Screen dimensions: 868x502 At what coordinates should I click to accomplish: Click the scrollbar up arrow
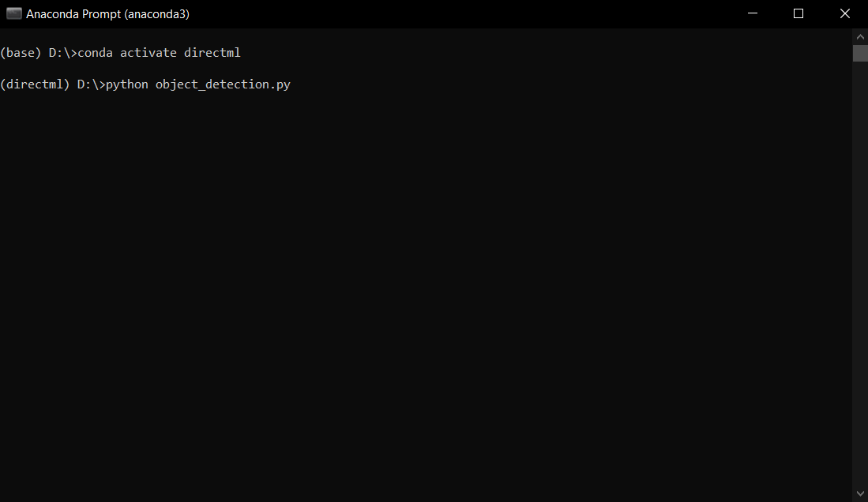859,37
